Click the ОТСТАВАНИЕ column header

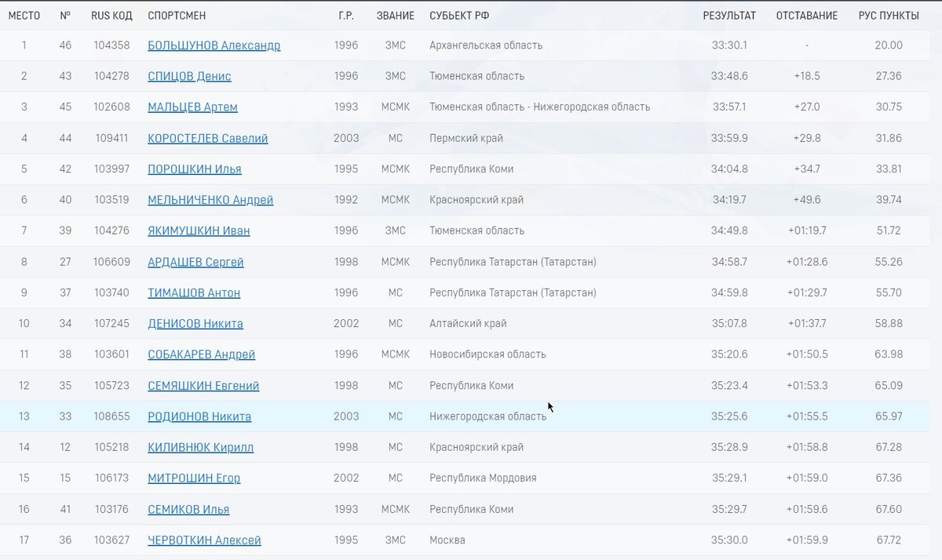(x=807, y=16)
